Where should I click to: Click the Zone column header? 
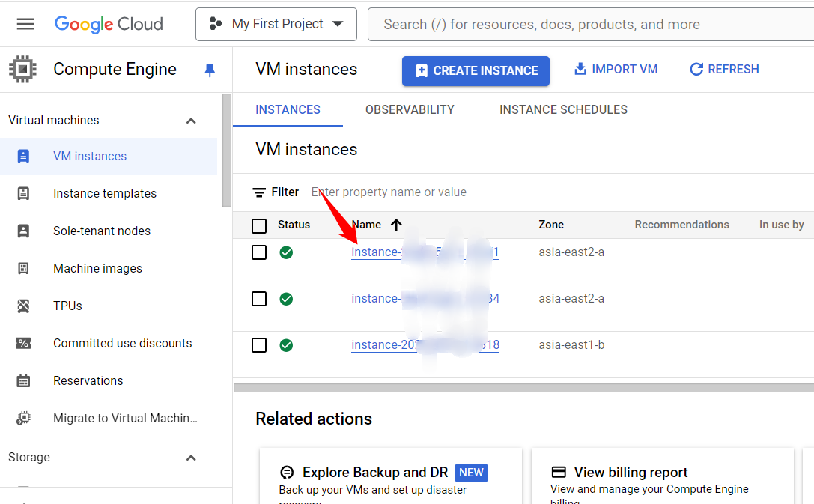point(551,224)
